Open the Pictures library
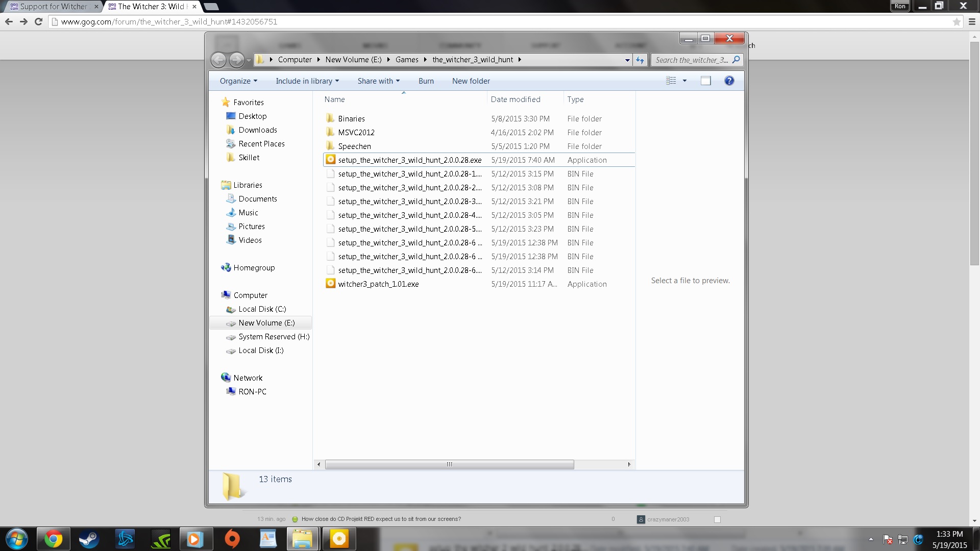This screenshot has width=980, height=551. pos(251,227)
